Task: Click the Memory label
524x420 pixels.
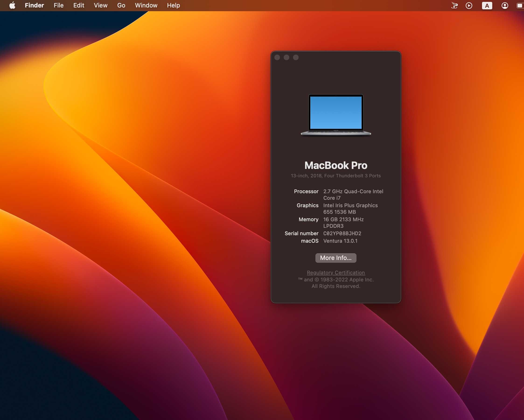Action: [x=308, y=219]
